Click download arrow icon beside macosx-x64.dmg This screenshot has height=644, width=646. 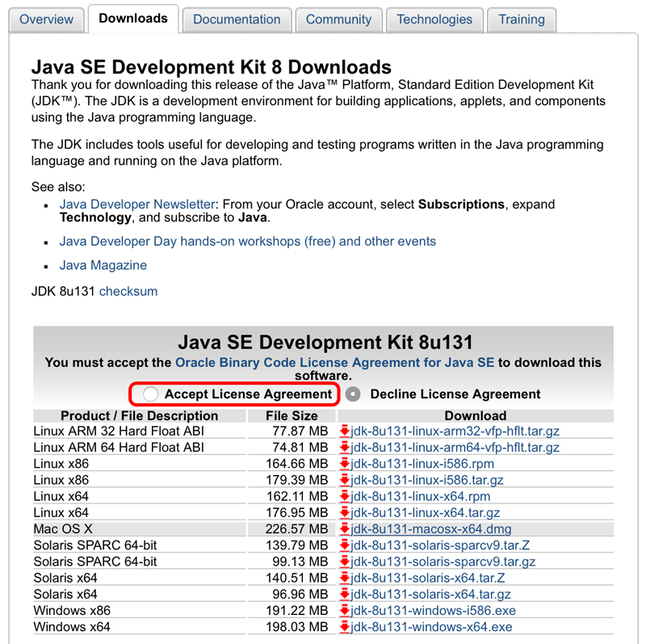tap(344, 529)
